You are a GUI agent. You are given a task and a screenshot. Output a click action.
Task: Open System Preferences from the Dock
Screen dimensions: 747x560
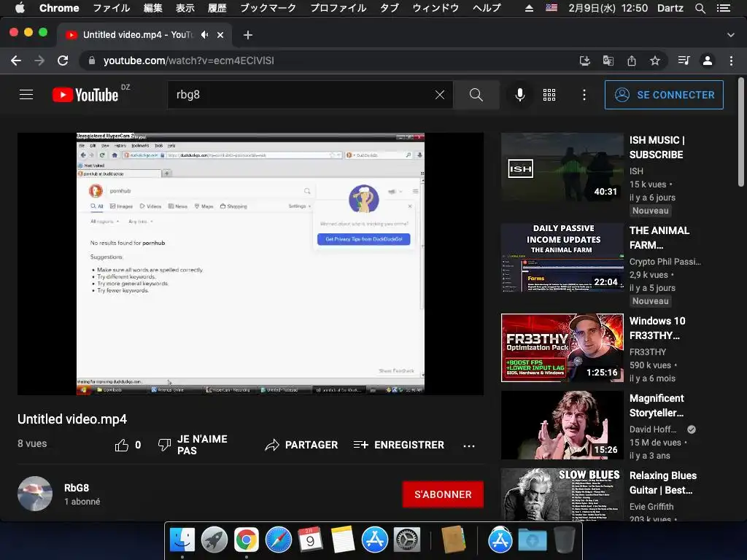(406, 540)
